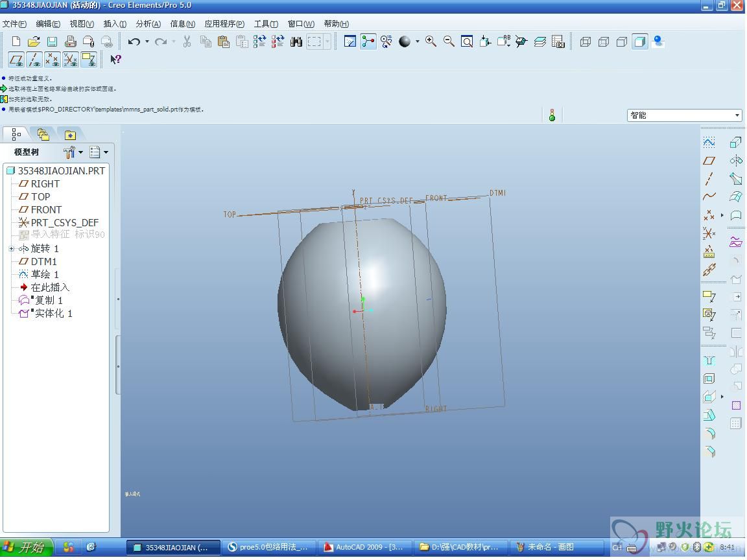Image resolution: width=747 pixels, height=560 pixels.
Task: Select the Revolve tool
Action: 735,161
